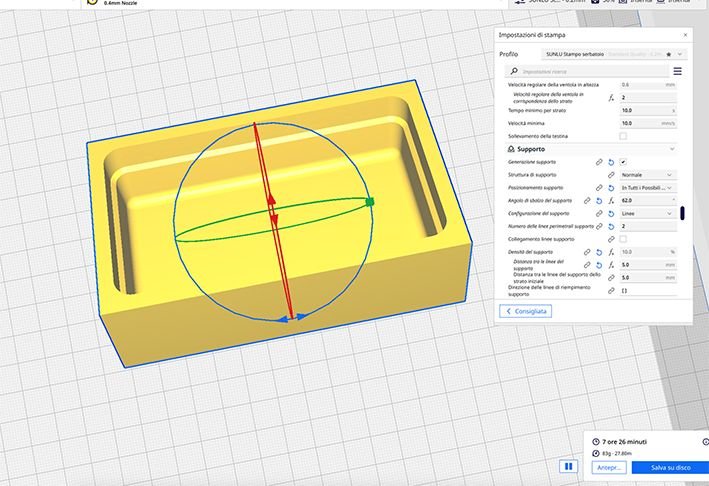Viewport: 709px width, 486px height.
Task: Click the Tempo minimo per strato value field
Action: [x=648, y=110]
